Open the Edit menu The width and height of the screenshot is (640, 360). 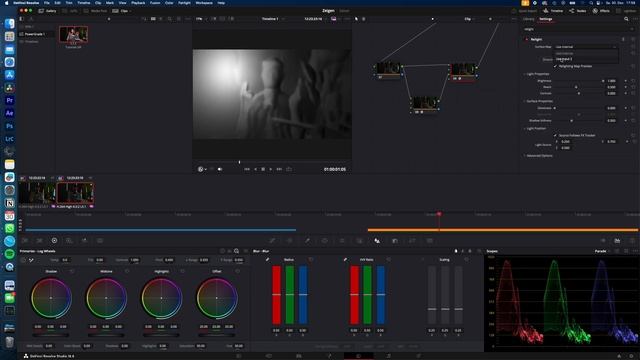coord(58,2)
